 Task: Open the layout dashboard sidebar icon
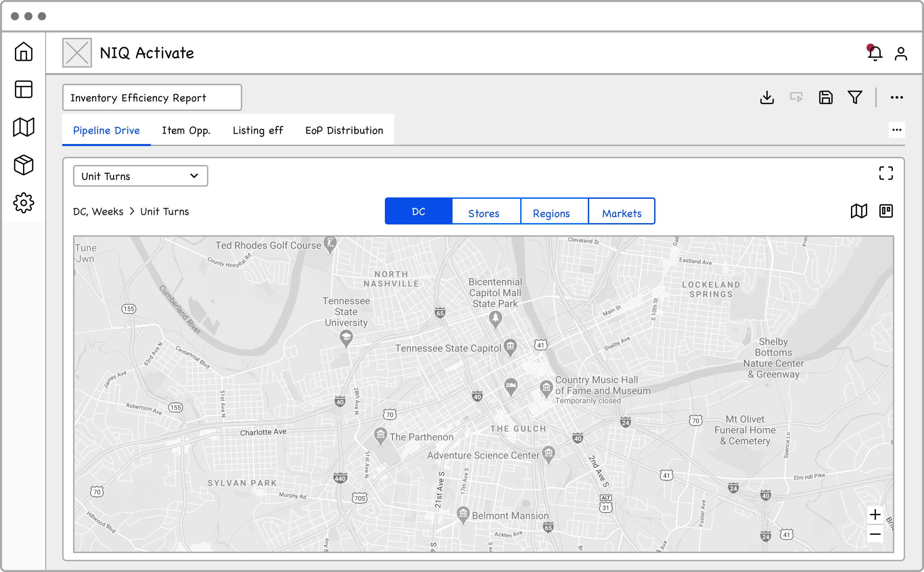(x=23, y=89)
